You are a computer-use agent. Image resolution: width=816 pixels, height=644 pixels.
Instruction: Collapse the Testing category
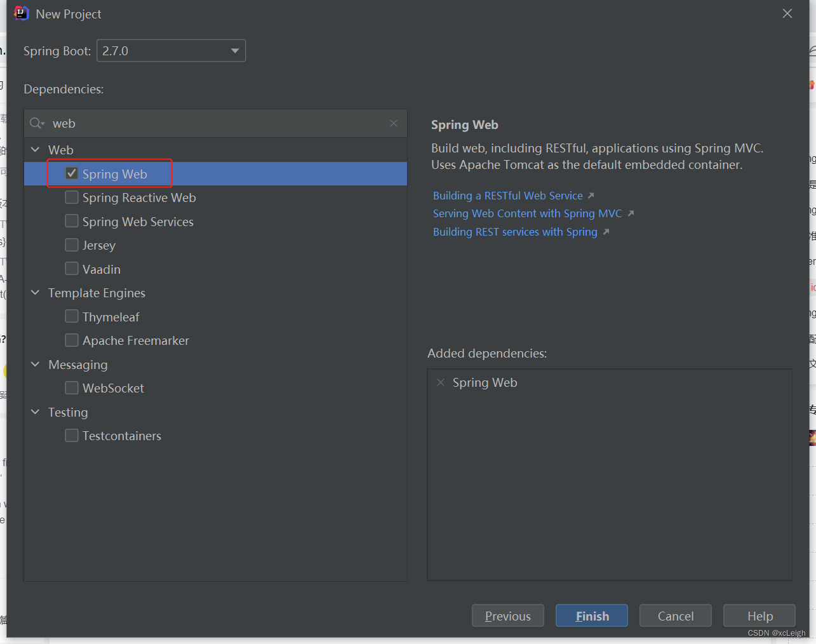tap(36, 412)
